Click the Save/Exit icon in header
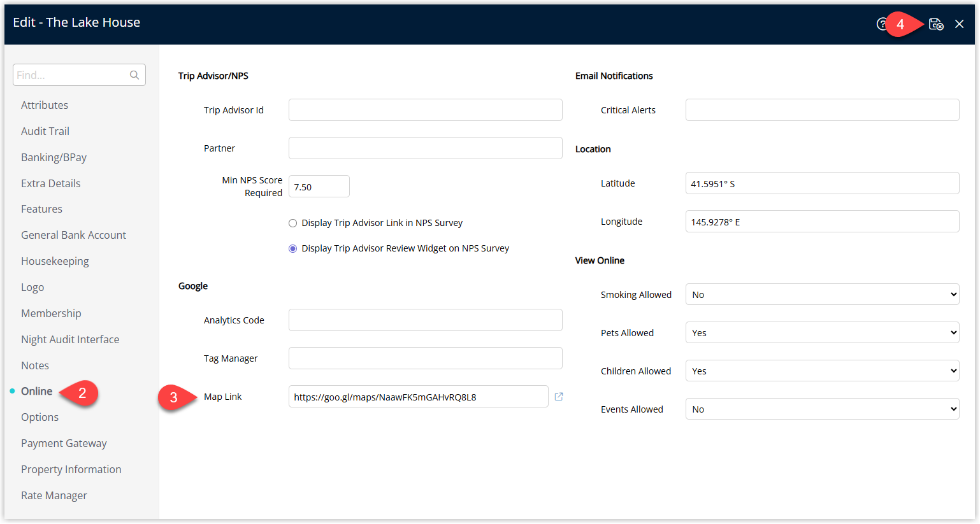The width and height of the screenshot is (980, 524). 936,24
